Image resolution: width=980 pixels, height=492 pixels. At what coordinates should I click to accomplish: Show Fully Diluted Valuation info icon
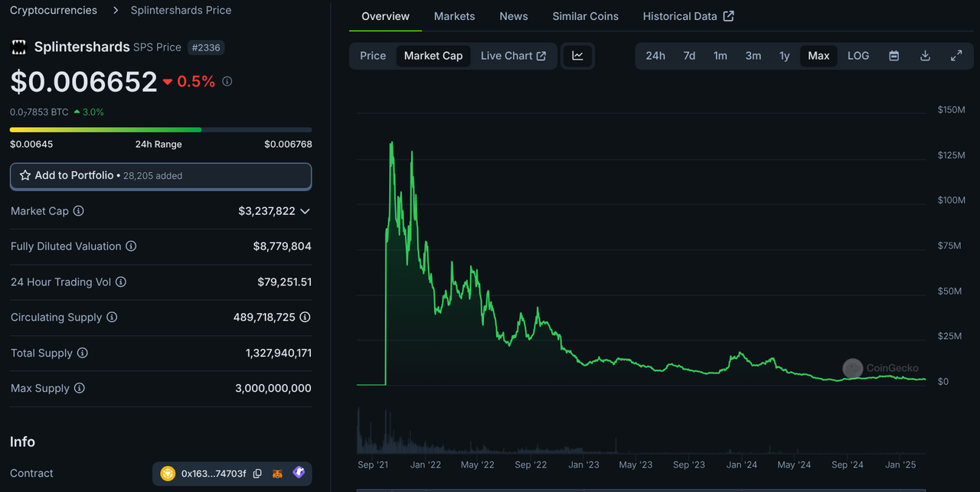coord(131,246)
